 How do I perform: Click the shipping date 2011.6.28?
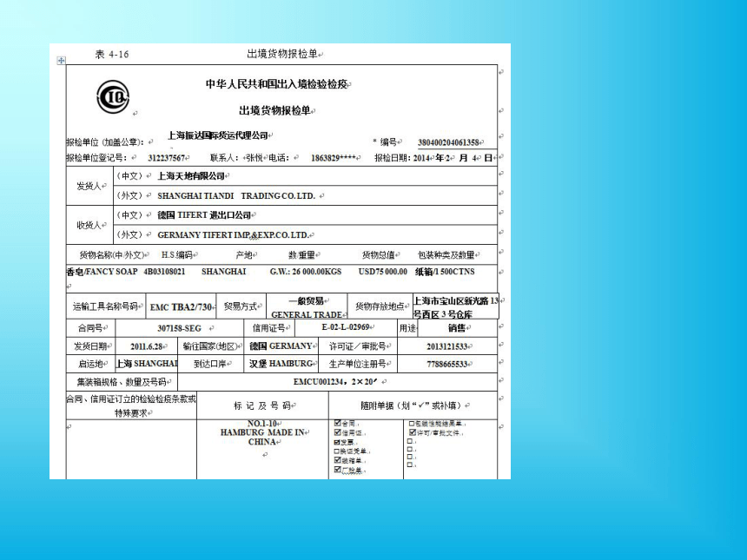[147, 346]
